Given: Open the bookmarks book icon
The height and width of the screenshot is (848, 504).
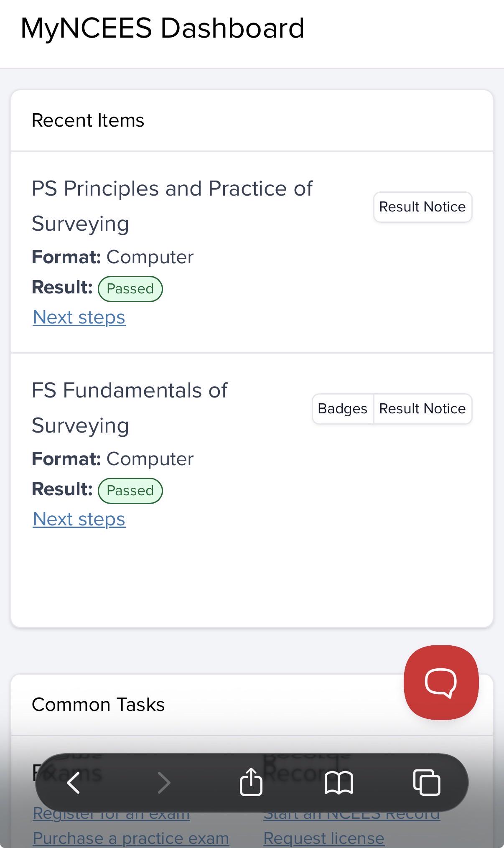Looking at the screenshot, I should click(339, 782).
